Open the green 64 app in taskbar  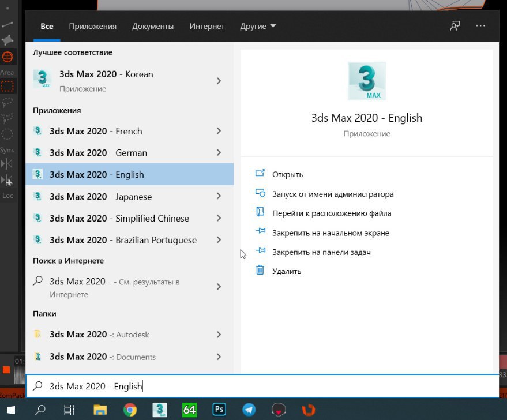pos(190,410)
